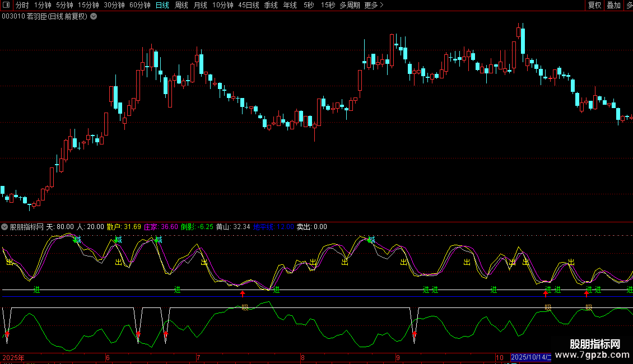Screen dimensions: 633x364
Task: Open the dropdown beside 若羽臣 stock title
Action: click(x=94, y=16)
